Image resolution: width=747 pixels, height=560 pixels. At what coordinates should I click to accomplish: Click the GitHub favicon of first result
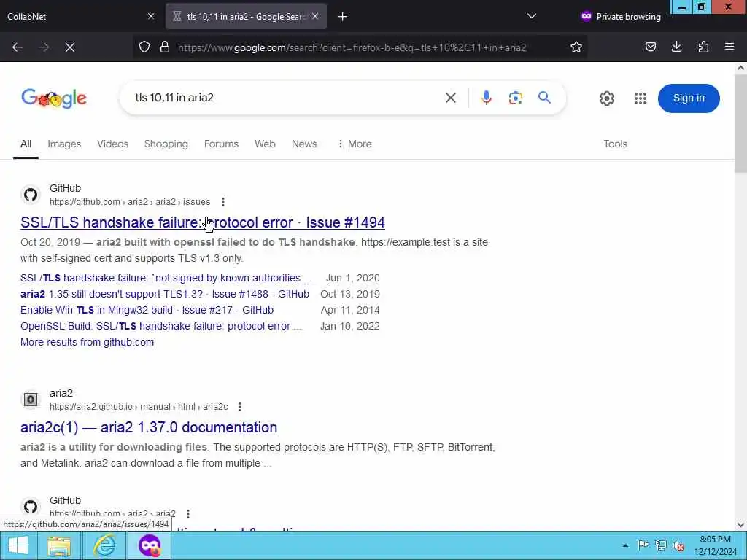tap(31, 195)
